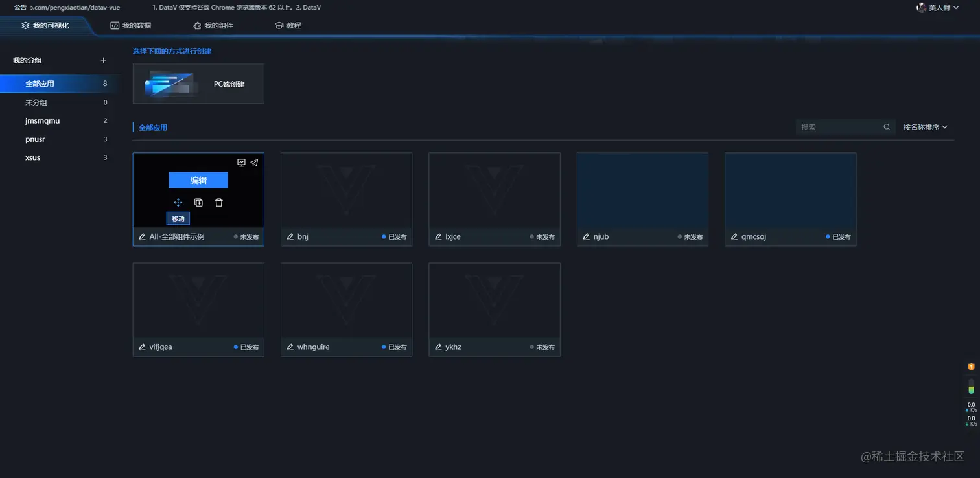Click the DataV Chrome 浏览器版本 62 announcement text

[x=236, y=8]
